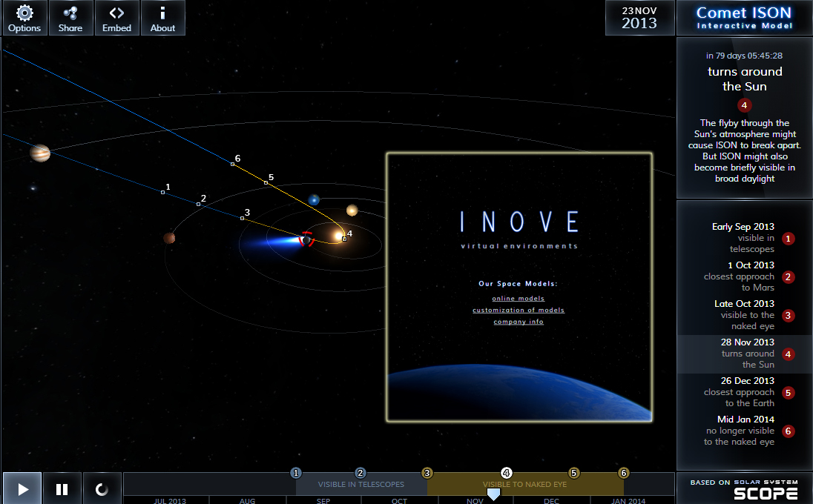The height and width of the screenshot is (504, 813).
Task: Click the timeline position slider handle
Action: [x=493, y=494]
